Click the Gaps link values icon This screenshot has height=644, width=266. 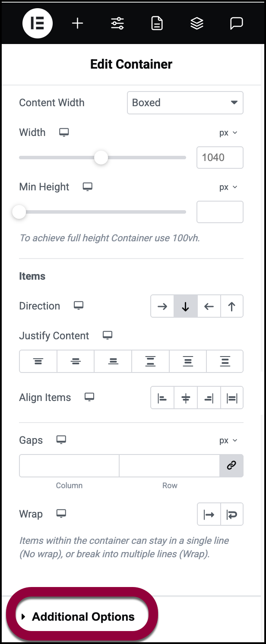pyautogui.click(x=231, y=466)
